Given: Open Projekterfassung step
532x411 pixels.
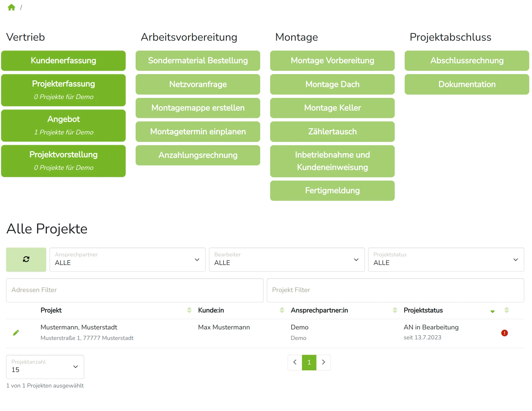Looking at the screenshot, I should point(63,90).
